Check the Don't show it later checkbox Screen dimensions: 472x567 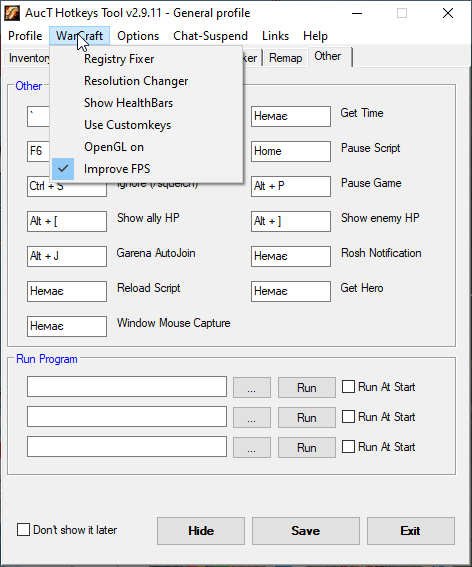coord(24,530)
